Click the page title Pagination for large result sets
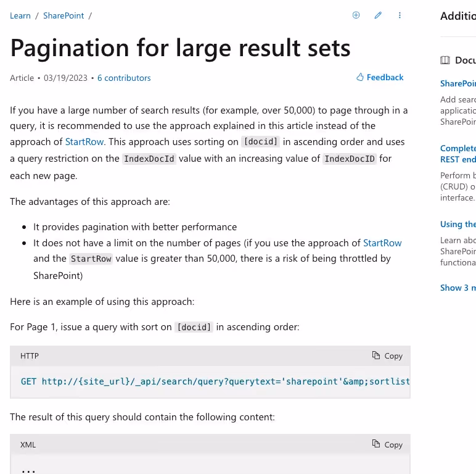Viewport: 476px width, 474px height. (180, 48)
